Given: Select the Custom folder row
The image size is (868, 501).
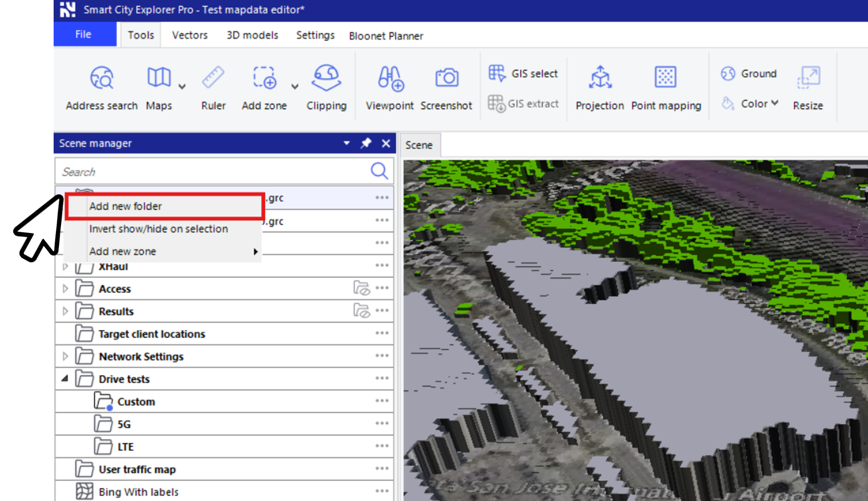Looking at the screenshot, I should pos(224,401).
